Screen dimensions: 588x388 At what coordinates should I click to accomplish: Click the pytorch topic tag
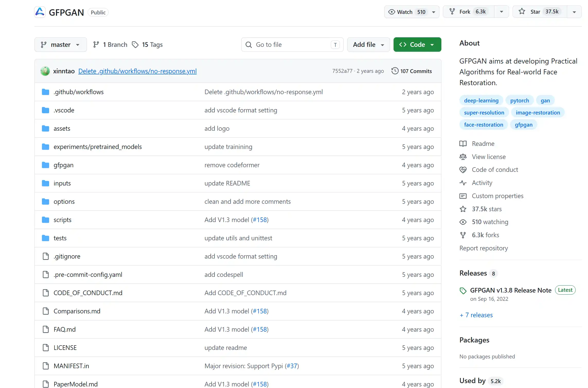[x=520, y=100]
